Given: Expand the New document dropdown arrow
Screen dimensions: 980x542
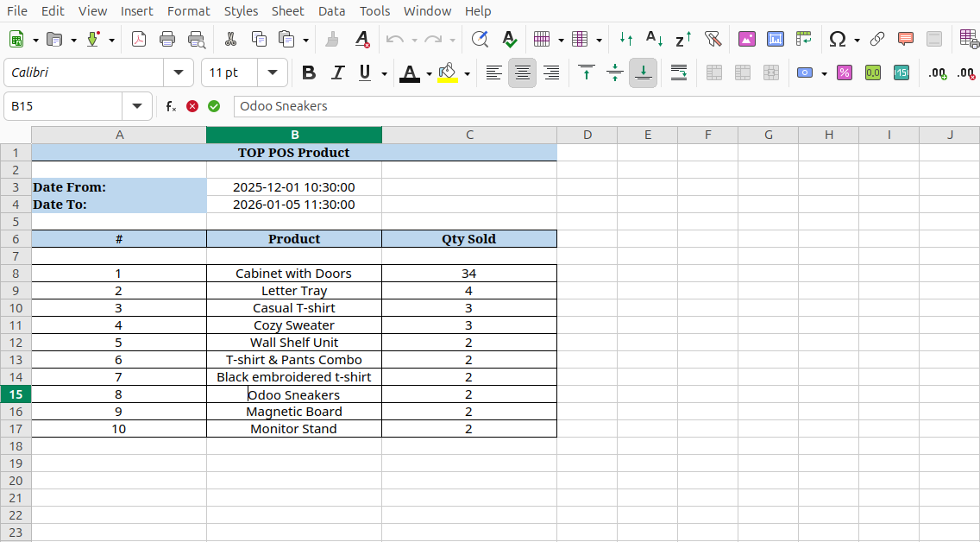Looking at the screenshot, I should (x=35, y=40).
